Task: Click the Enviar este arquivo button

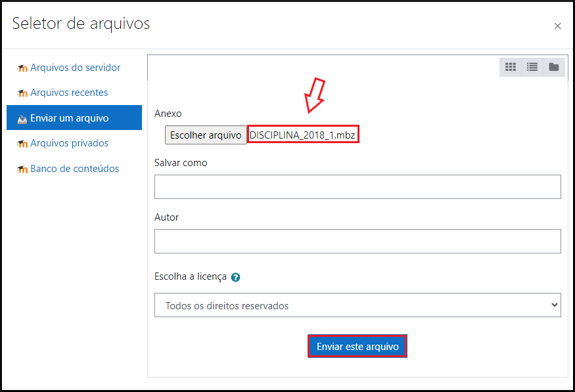Action: (357, 347)
